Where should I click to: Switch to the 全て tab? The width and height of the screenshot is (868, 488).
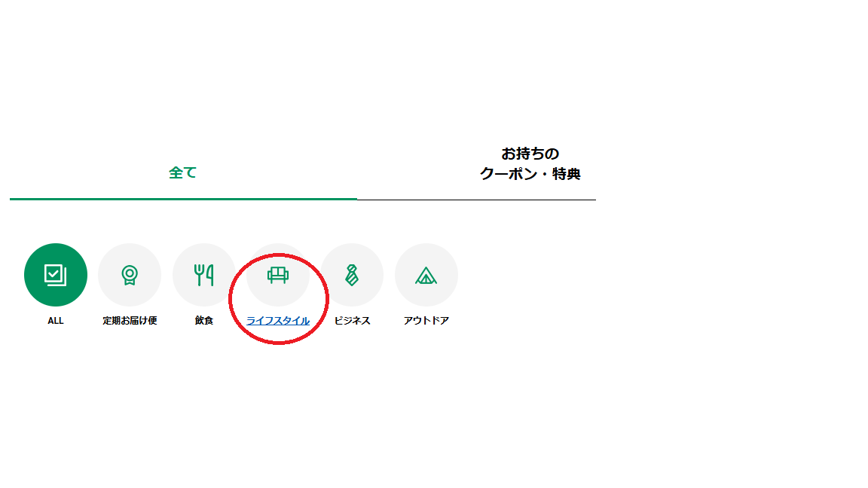(x=182, y=172)
